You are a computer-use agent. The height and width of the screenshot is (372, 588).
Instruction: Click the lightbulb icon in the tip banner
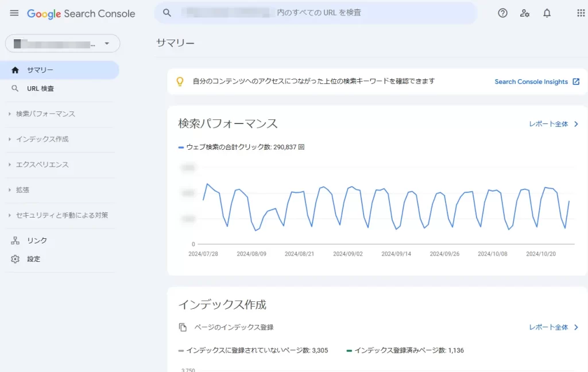180,82
